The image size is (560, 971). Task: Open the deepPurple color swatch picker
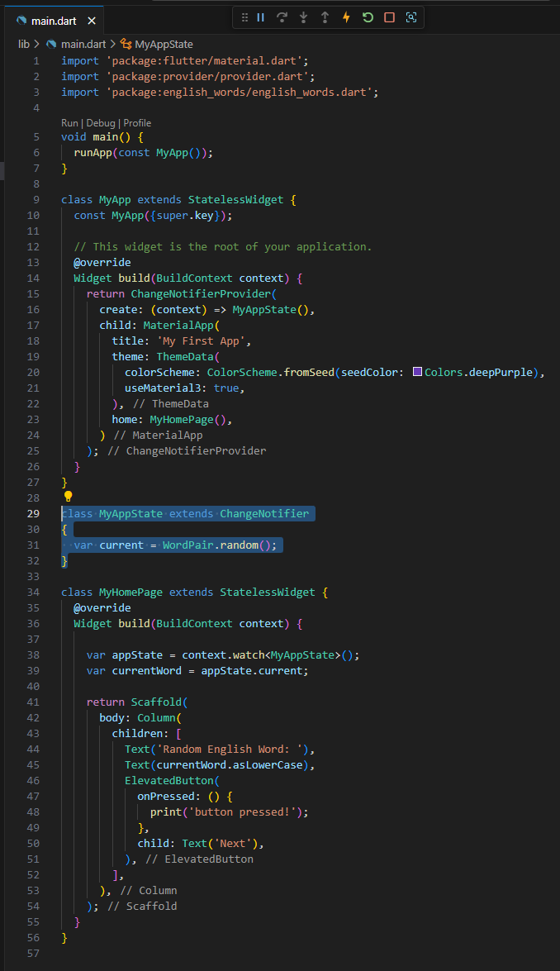click(417, 372)
